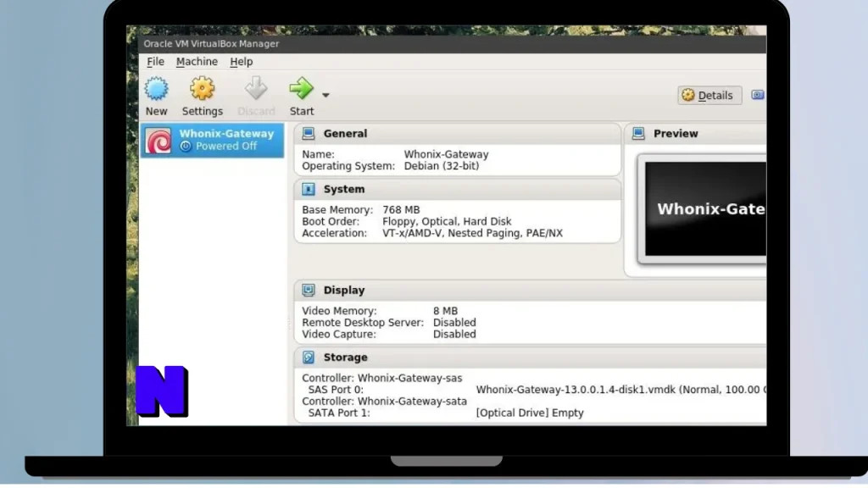Image resolution: width=868 pixels, height=488 pixels.
Task: Click the 8 MB video memory value
Action: pos(445,311)
